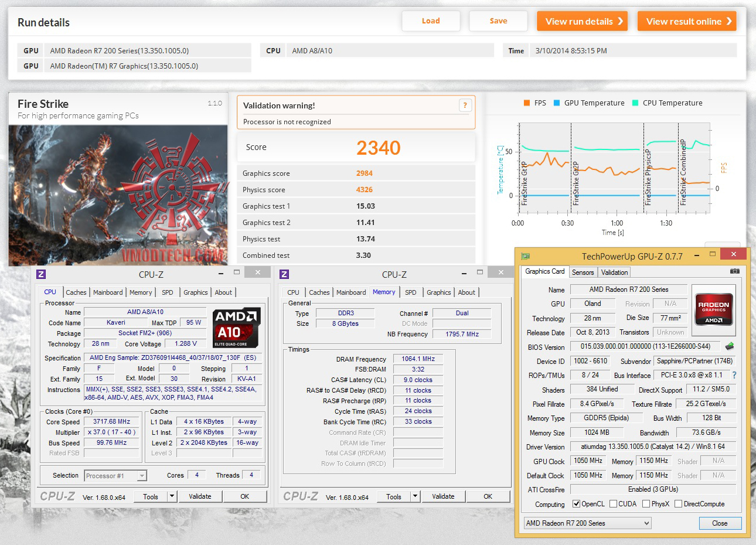Click the Fire Strike version number 1.1.0
This screenshot has width=756, height=545.
[215, 103]
